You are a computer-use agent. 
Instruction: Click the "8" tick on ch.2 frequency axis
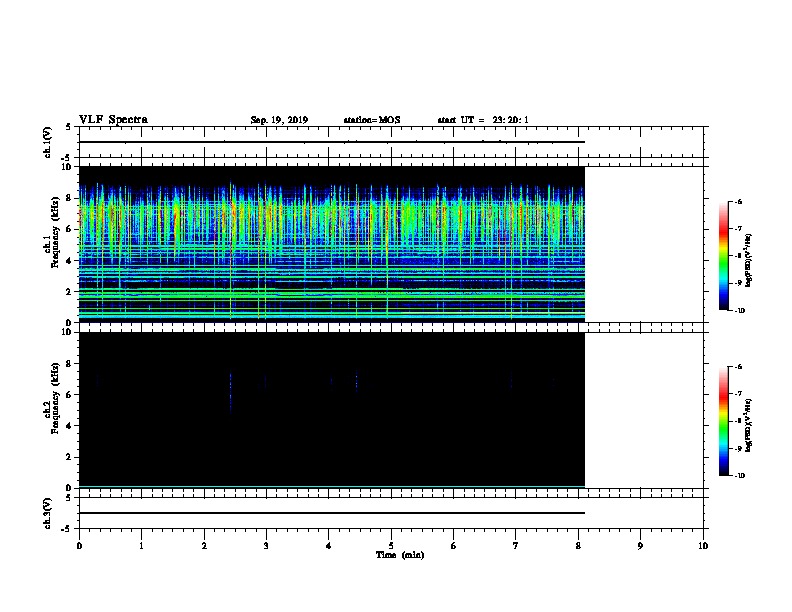(69, 364)
